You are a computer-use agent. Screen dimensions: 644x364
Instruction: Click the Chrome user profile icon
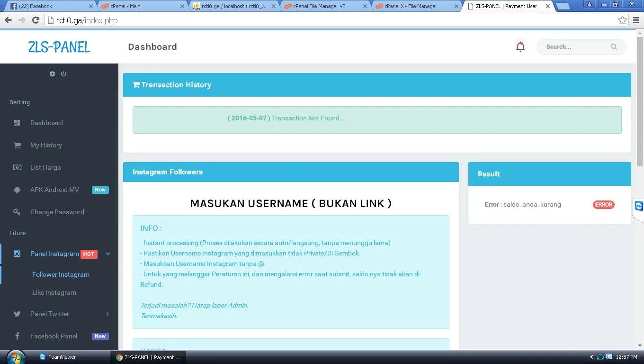click(x=590, y=4)
